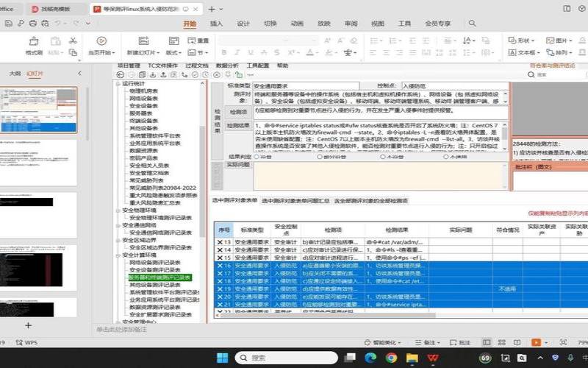This screenshot has width=588, height=368.
Task: Click the table horizontal scrollbar
Action: [328, 315]
